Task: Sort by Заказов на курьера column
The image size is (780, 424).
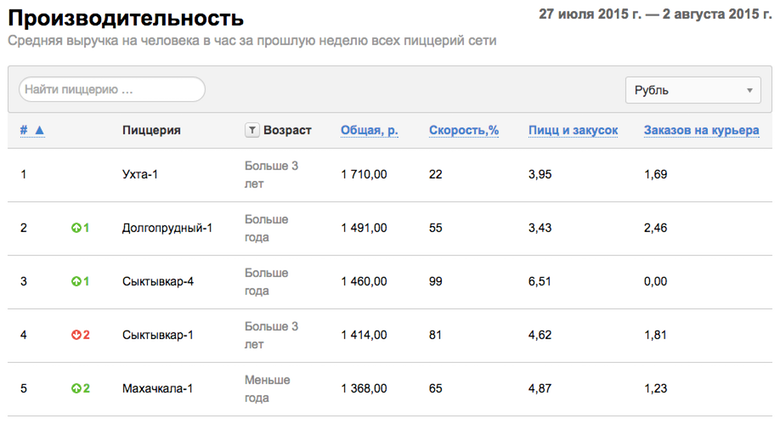Action: (x=701, y=130)
